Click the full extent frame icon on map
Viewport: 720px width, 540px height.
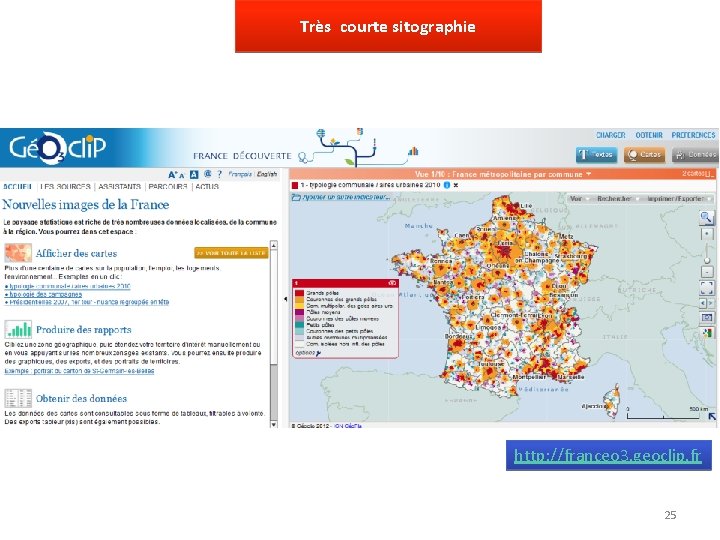point(707,288)
